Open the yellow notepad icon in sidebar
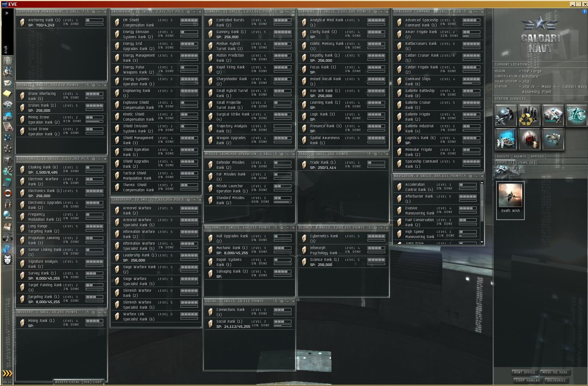 pyautogui.click(x=7, y=94)
